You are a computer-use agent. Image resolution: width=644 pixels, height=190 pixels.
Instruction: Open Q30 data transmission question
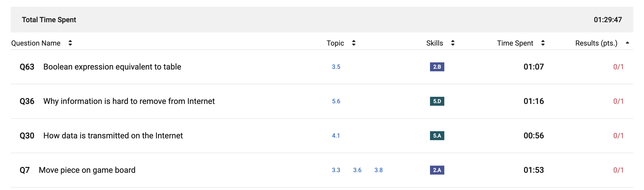[101, 136]
